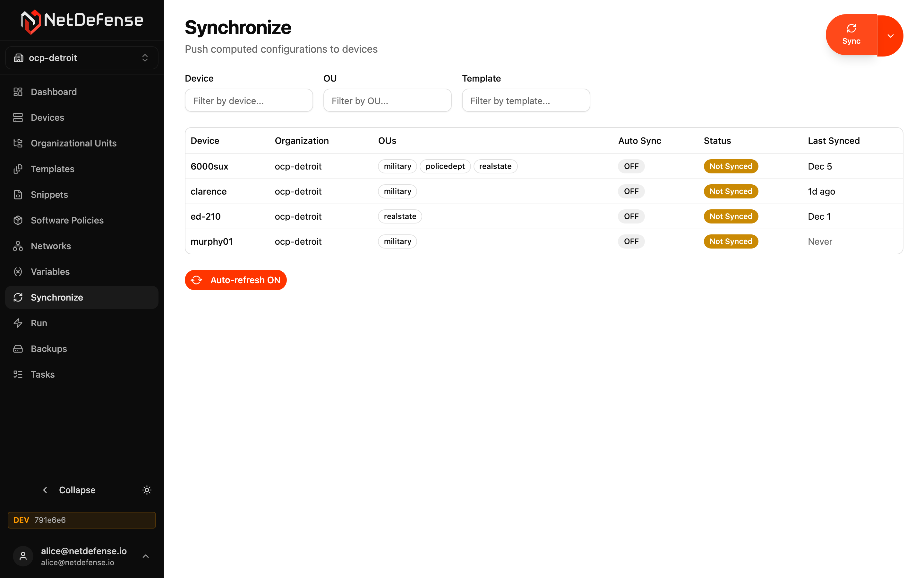Viewport: 924px width, 578px height.
Task: Click the military tag in clarence row
Action: pyautogui.click(x=398, y=191)
